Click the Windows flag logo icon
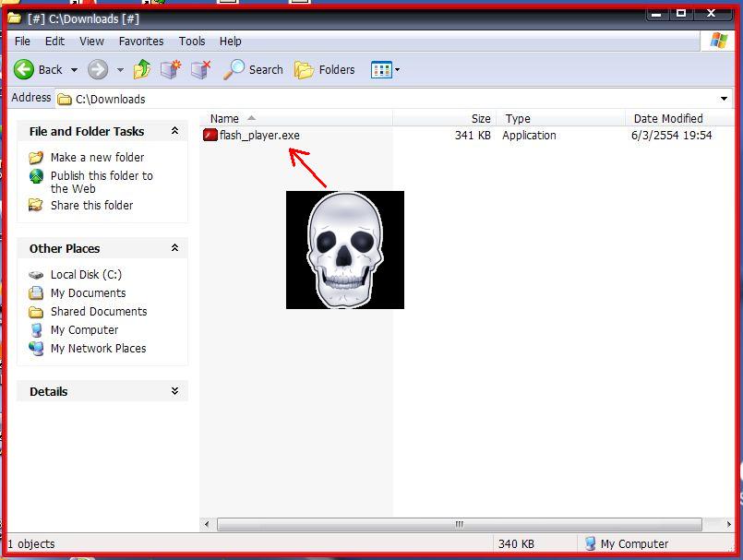 718,41
